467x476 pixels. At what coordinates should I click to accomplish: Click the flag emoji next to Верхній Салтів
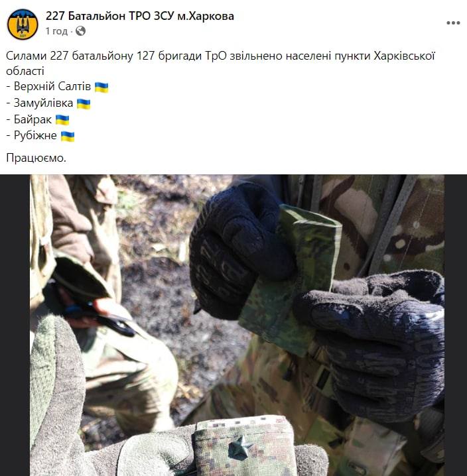point(101,87)
